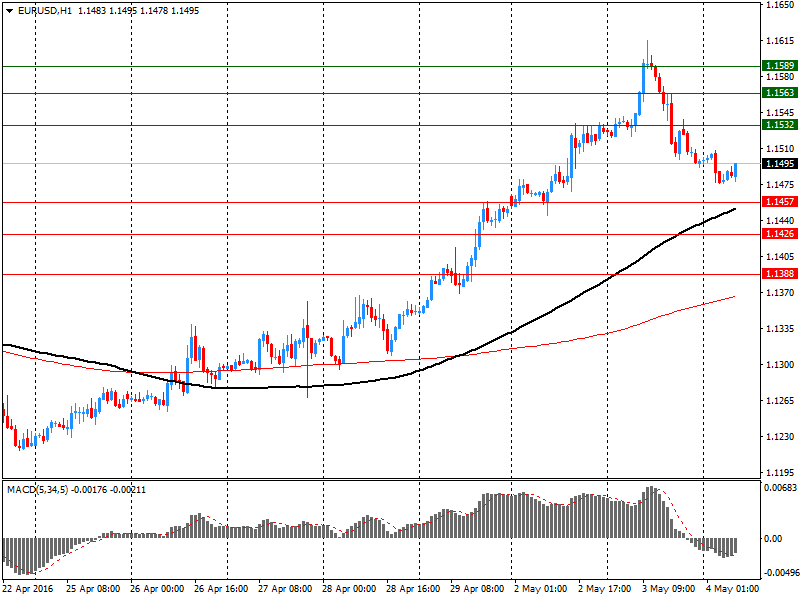Click the 4 May 01:00 time label
Image resolution: width=800 pixels, height=600 pixels.
click(x=733, y=589)
